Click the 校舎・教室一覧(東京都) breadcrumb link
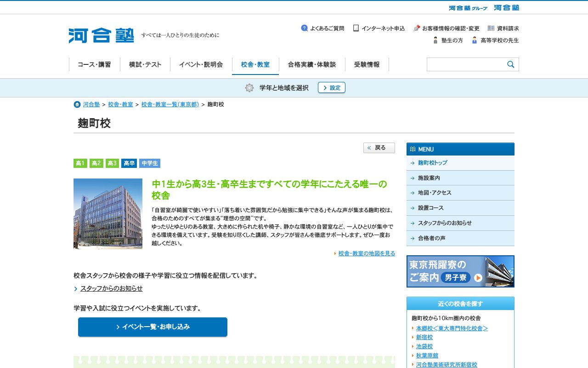The image size is (588, 368). pos(170,104)
